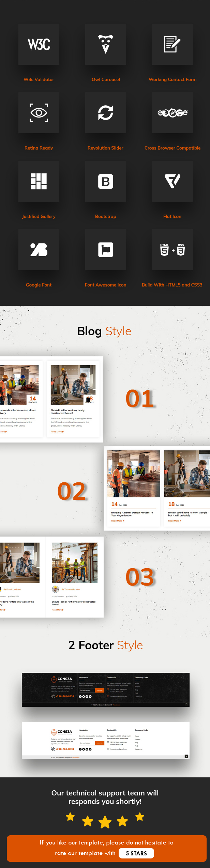Click the Google Font icon tile

coord(39,250)
